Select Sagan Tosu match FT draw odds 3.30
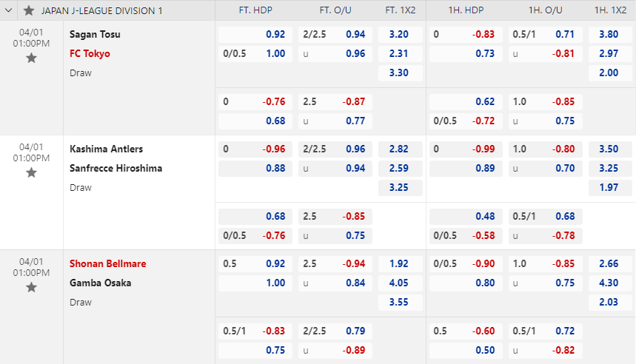Image resolution: width=636 pixels, height=364 pixels. coord(400,73)
